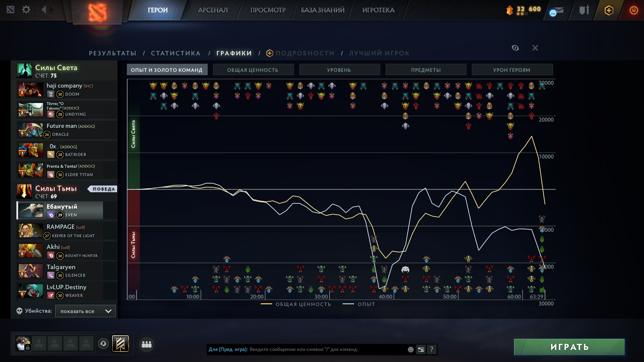This screenshot has height=362, width=644.
Task: Open the shards balance 32 600
Action: pyautogui.click(x=524, y=10)
